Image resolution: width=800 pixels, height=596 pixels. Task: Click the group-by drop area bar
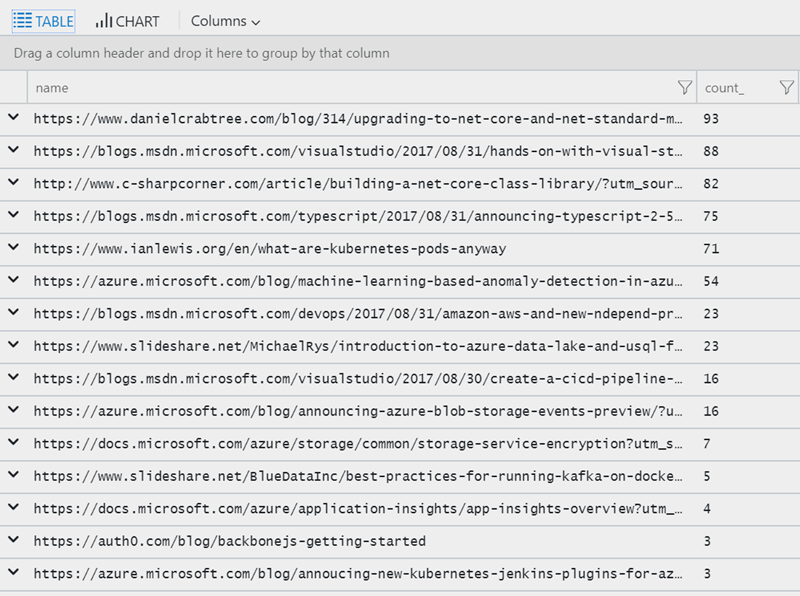pyautogui.click(x=400, y=53)
